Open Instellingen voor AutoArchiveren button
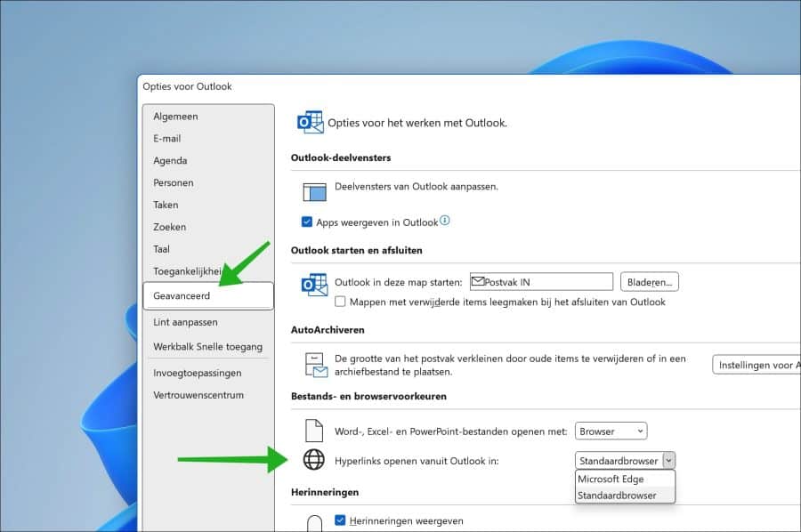Image resolution: width=801 pixels, height=532 pixels. [x=756, y=365]
